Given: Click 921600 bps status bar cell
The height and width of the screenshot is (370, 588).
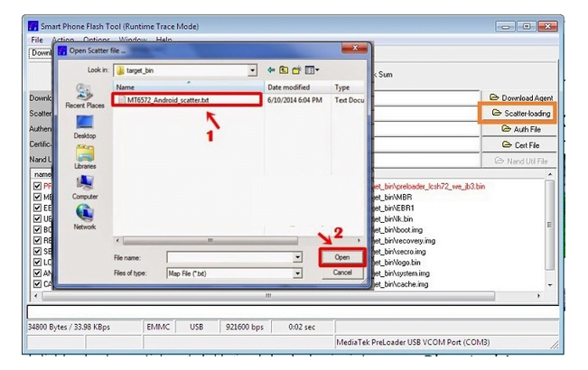Looking at the screenshot, I should point(245,327).
